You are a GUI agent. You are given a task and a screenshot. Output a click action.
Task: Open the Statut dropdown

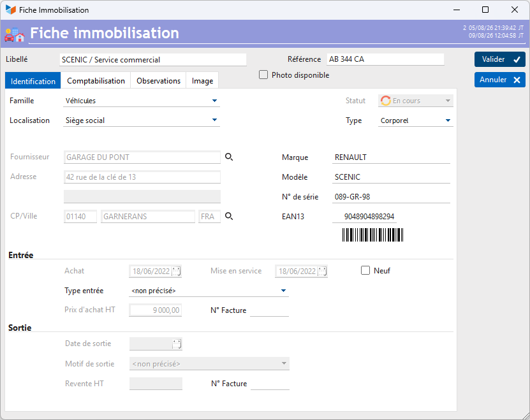(448, 101)
